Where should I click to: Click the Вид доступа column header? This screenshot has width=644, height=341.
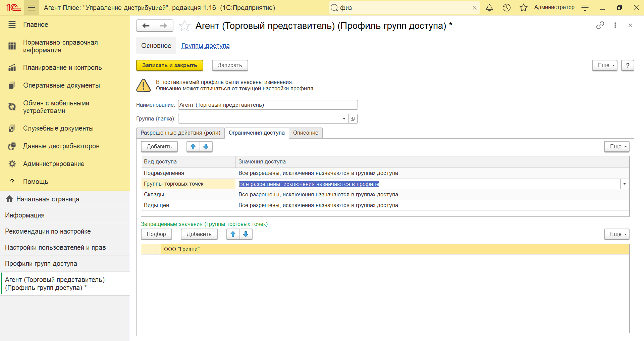coord(188,162)
